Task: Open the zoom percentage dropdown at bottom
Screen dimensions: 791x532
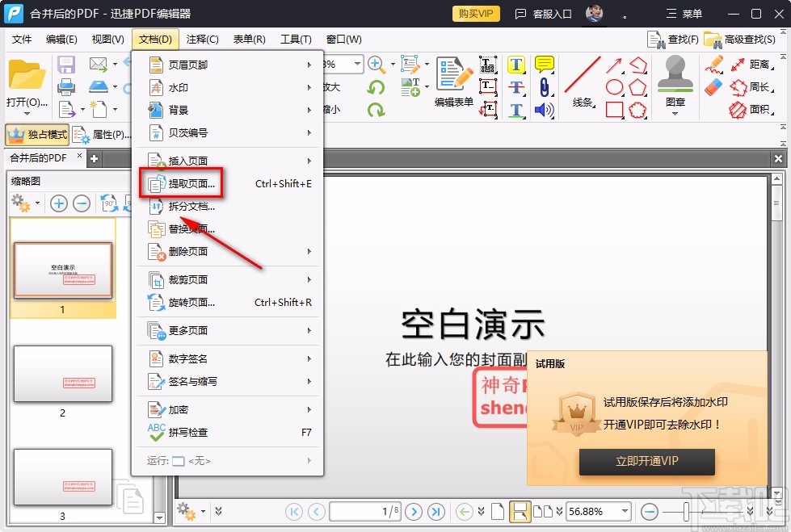Action: (598, 512)
